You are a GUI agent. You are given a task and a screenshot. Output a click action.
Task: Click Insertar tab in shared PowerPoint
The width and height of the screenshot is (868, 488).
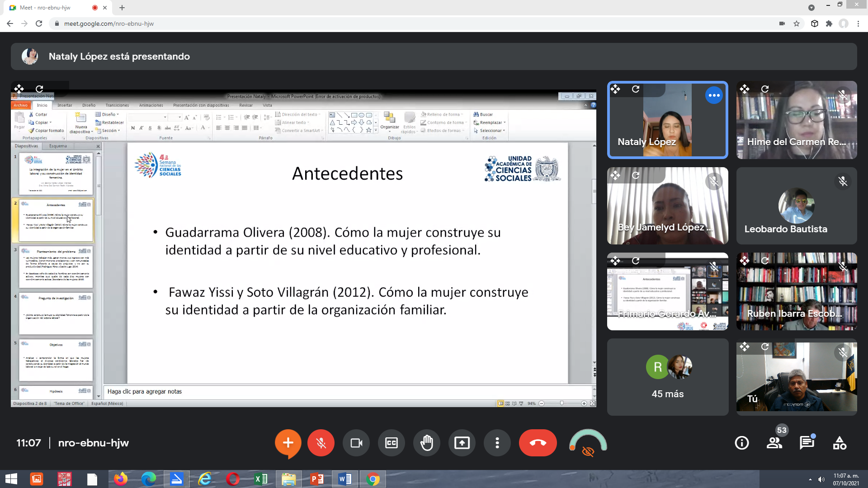pyautogui.click(x=65, y=105)
